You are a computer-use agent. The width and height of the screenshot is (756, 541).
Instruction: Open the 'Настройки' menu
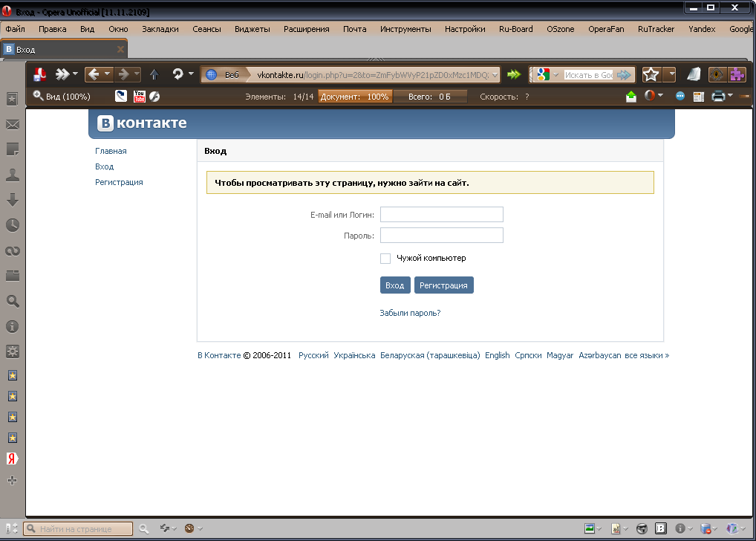[x=465, y=29]
